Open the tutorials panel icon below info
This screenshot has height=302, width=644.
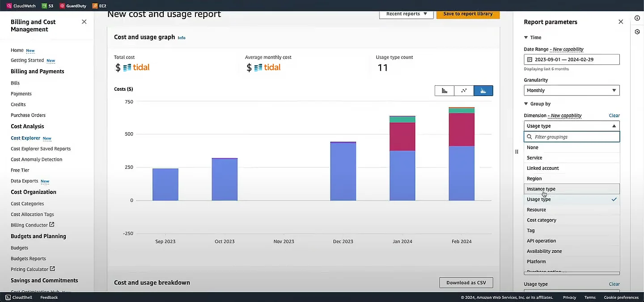coord(637,32)
